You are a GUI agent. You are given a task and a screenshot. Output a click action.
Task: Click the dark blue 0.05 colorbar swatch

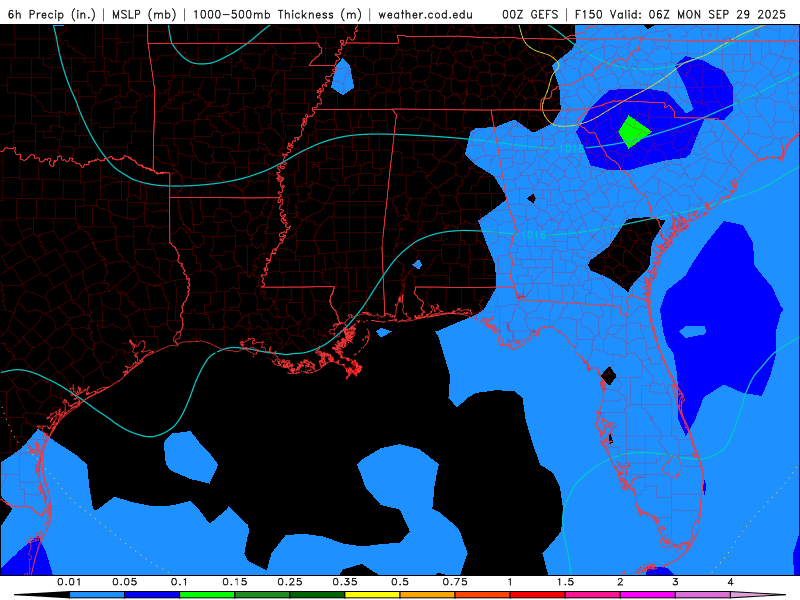click(152, 595)
